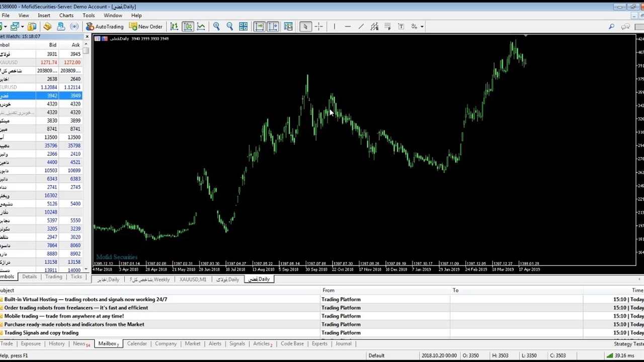This screenshot has width=644, height=362.
Task: Zoom in on the chart
Action: (x=216, y=27)
